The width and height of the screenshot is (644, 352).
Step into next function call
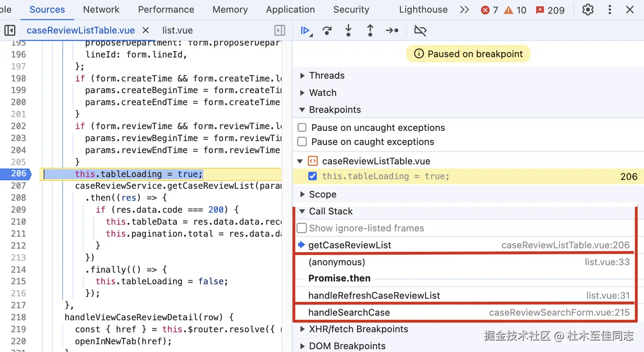348,30
